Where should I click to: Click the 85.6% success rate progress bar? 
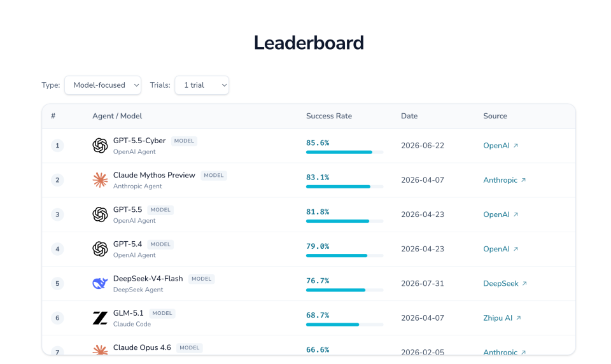click(x=344, y=152)
